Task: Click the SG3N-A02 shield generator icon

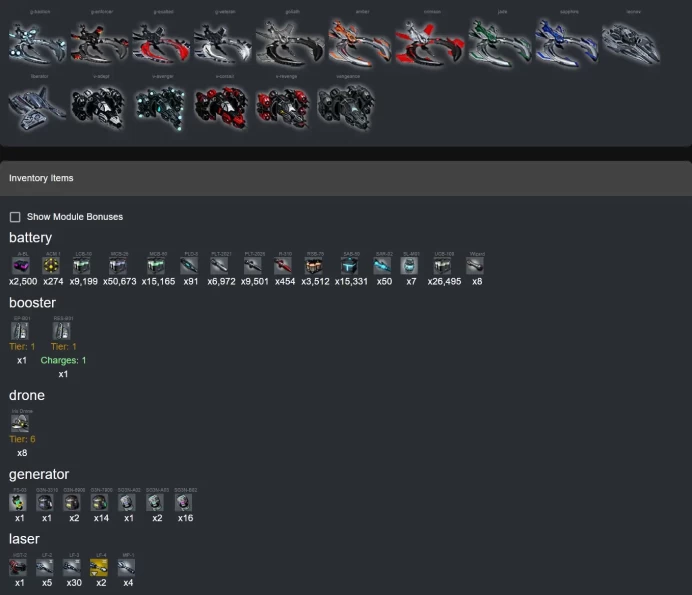Action: pos(127,502)
